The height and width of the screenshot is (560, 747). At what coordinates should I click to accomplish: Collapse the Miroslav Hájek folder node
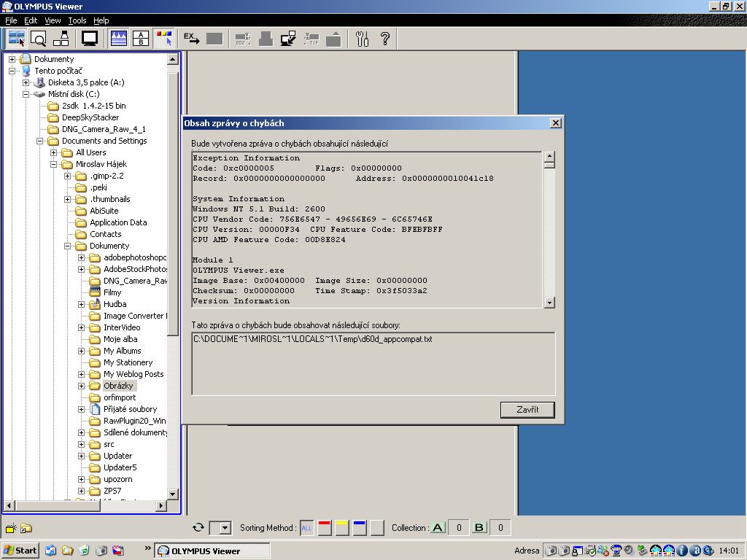click(54, 164)
